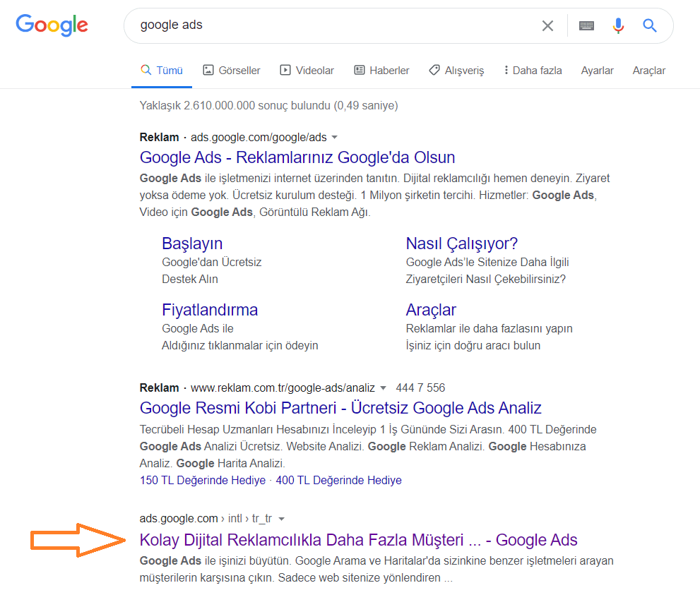The width and height of the screenshot is (700, 595).
Task: Open 'Google Resmi Kobi Partneri' ad title
Action: tap(340, 408)
